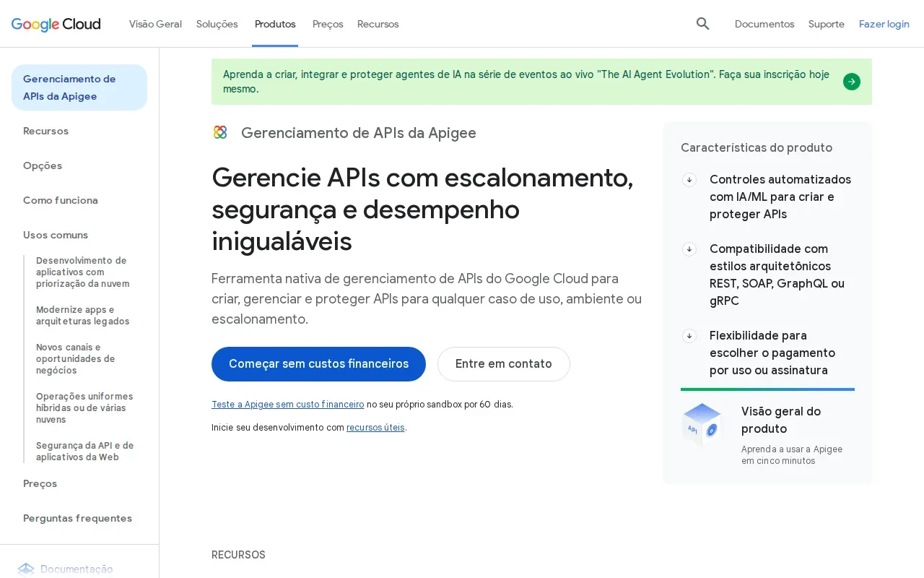
Task: Jump to Opções in sidebar
Action: tap(43, 165)
